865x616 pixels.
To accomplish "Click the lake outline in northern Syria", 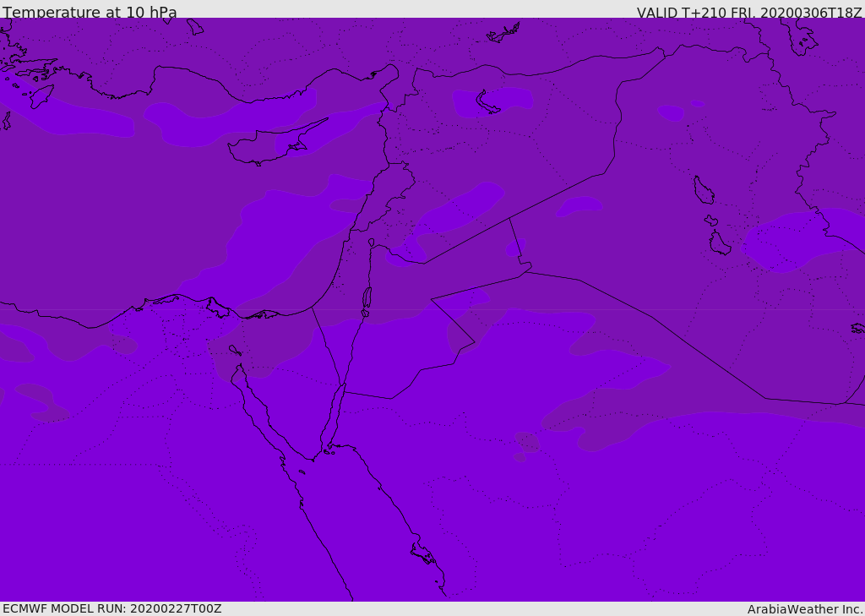I will [x=488, y=102].
